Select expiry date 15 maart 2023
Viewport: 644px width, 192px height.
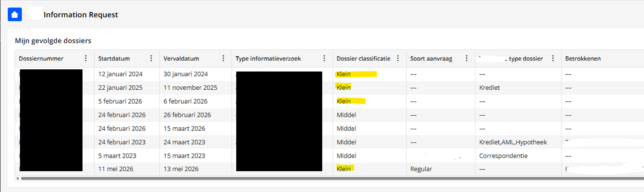[x=184, y=156]
